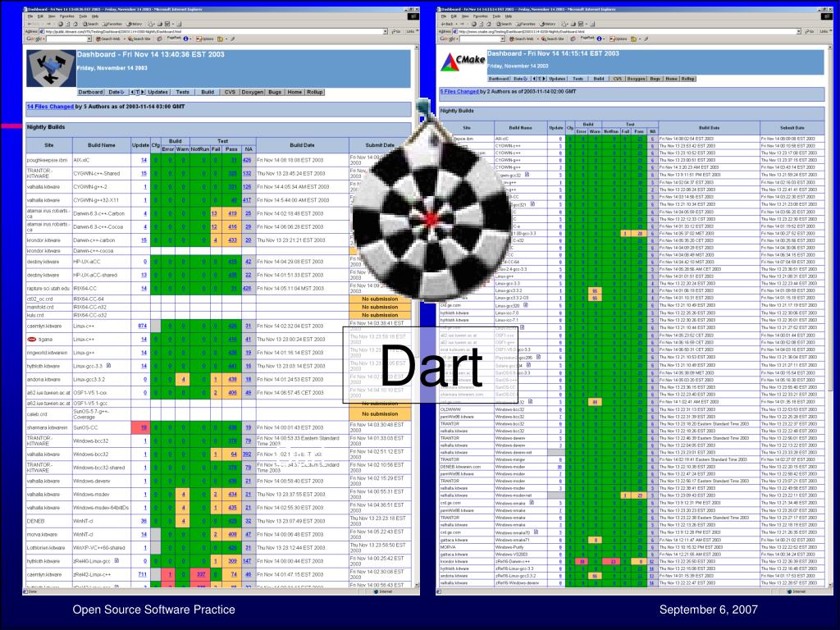840x630 pixels.
Task: Open '14 Files Changed' link
Action: click(x=50, y=107)
